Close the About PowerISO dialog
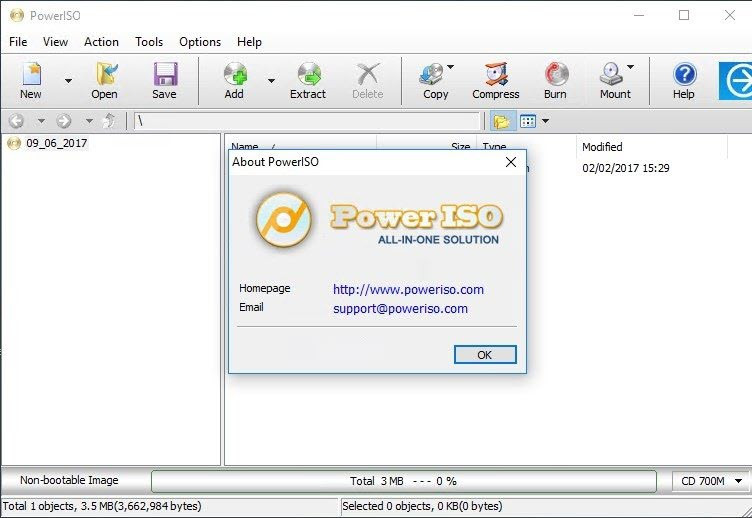Image resolution: width=752 pixels, height=518 pixels. [511, 162]
